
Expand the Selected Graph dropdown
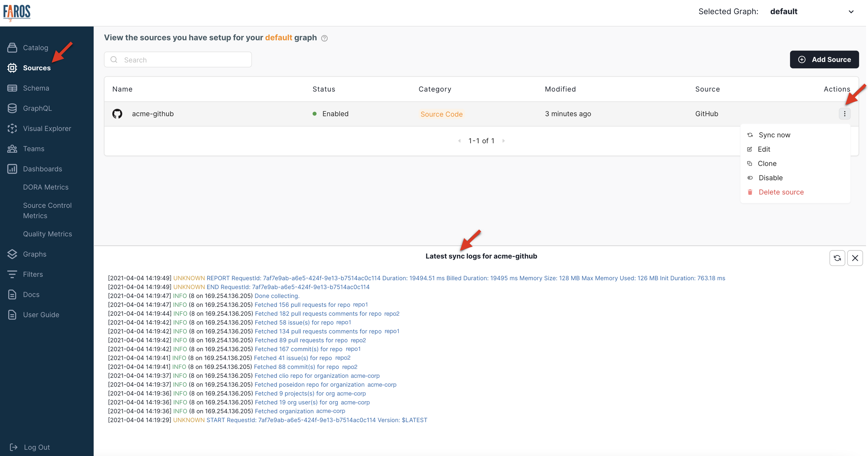(851, 12)
